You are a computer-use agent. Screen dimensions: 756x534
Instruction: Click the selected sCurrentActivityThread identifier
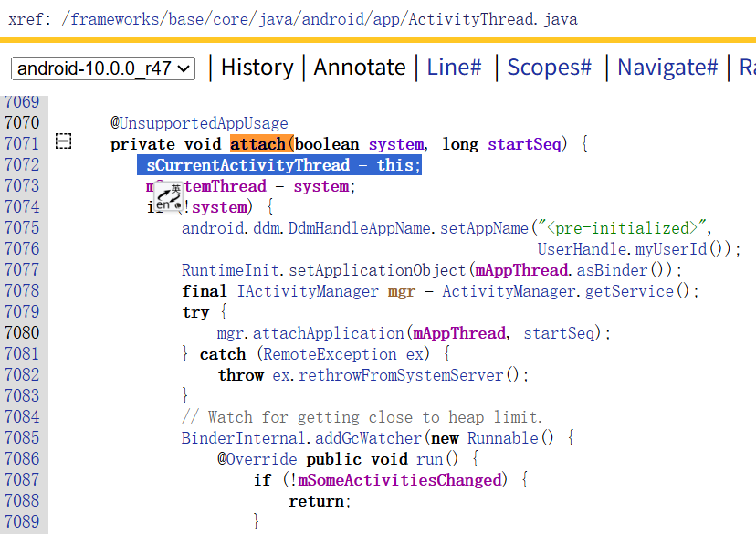click(247, 165)
